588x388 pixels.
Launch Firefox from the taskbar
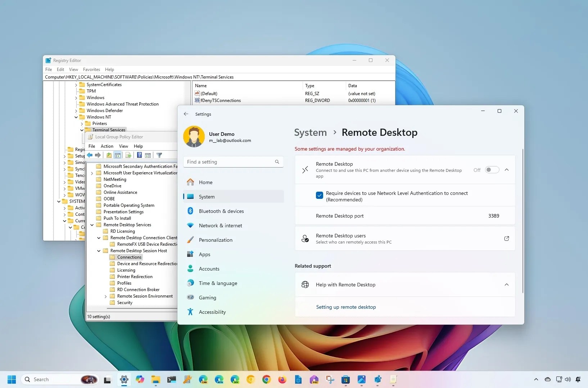[282, 379]
